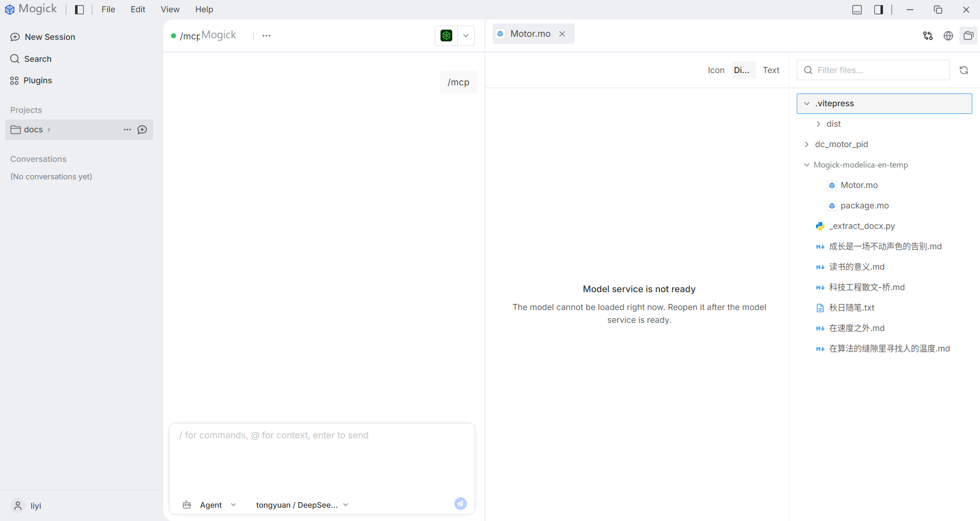Focus the Filter files input

[x=873, y=70]
